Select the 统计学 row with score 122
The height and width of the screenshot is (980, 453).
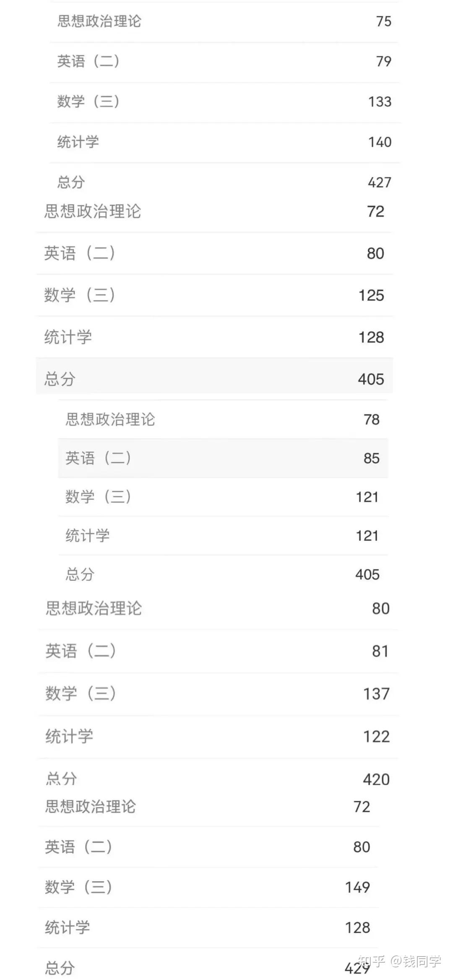pyautogui.click(x=217, y=737)
